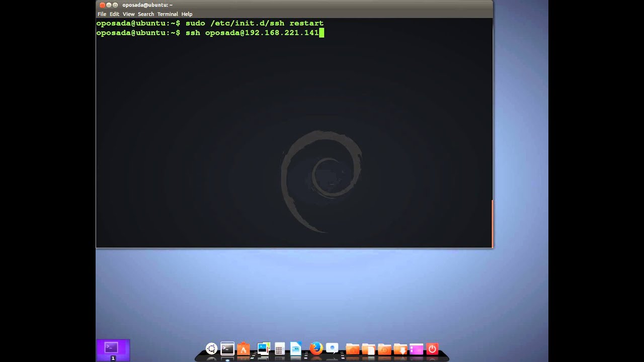Open the LibreOffice document dock icon
Image resolution: width=644 pixels, height=362 pixels.
tap(295, 348)
